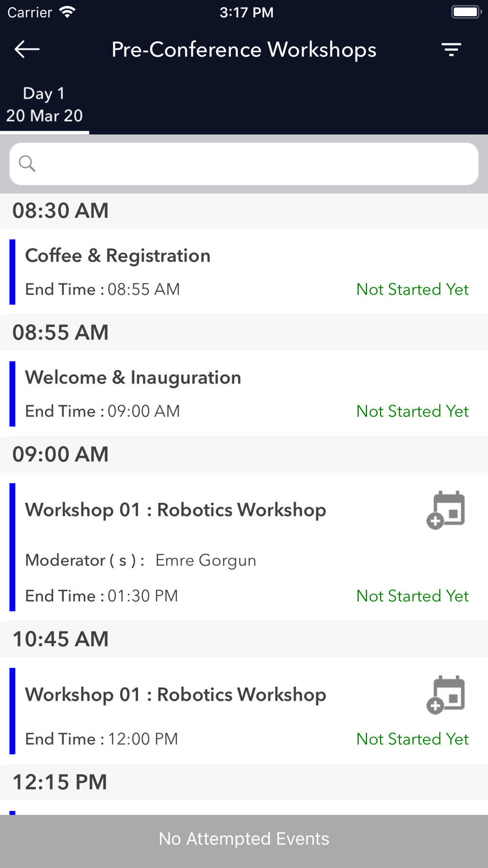
Task: Tap the back arrow icon
Action: 27,49
